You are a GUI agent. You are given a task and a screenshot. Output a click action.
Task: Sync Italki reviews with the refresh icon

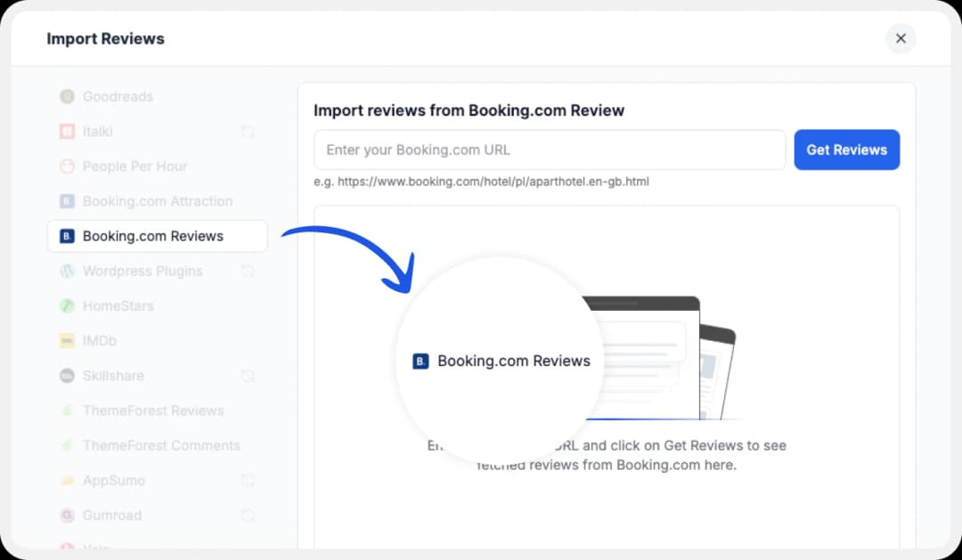tap(248, 131)
